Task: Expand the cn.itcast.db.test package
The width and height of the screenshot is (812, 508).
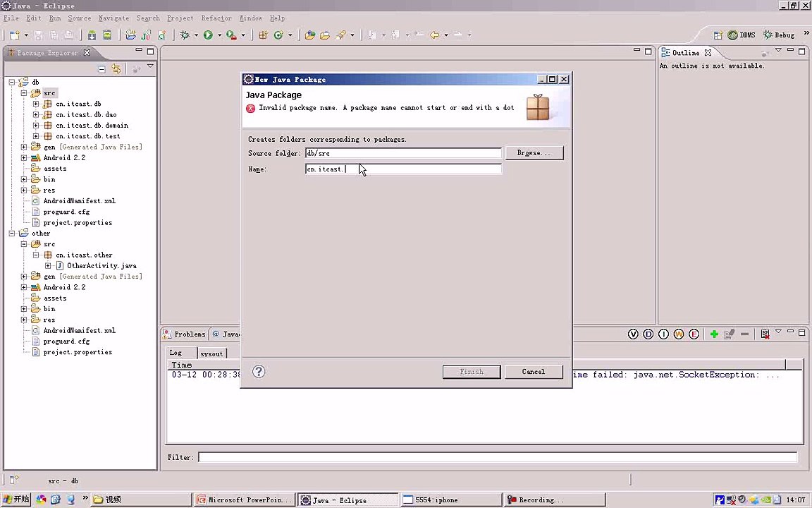Action: (36, 136)
